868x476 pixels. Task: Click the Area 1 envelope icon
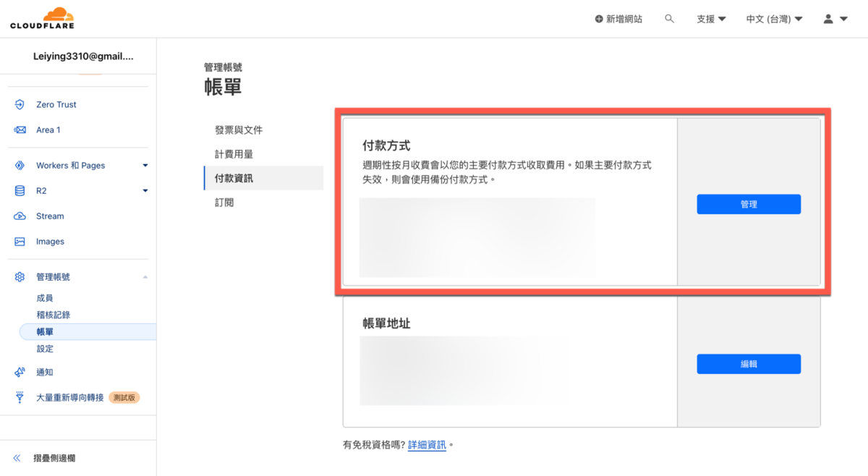(x=20, y=130)
